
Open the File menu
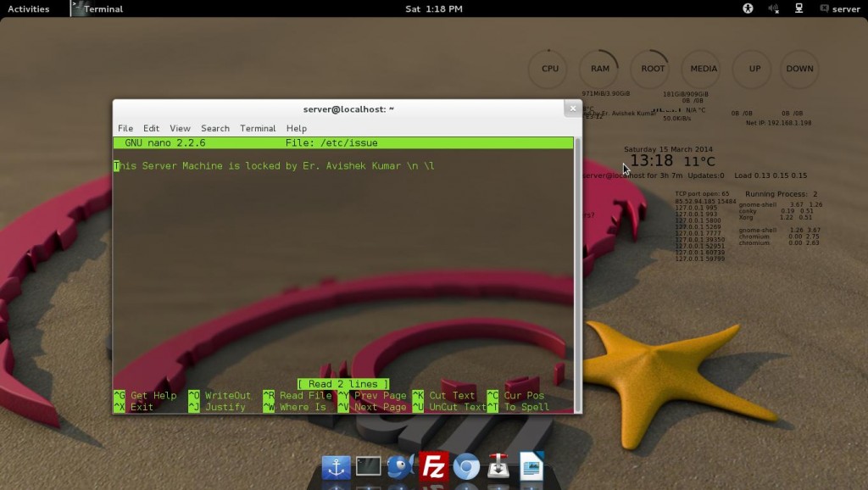[125, 128]
